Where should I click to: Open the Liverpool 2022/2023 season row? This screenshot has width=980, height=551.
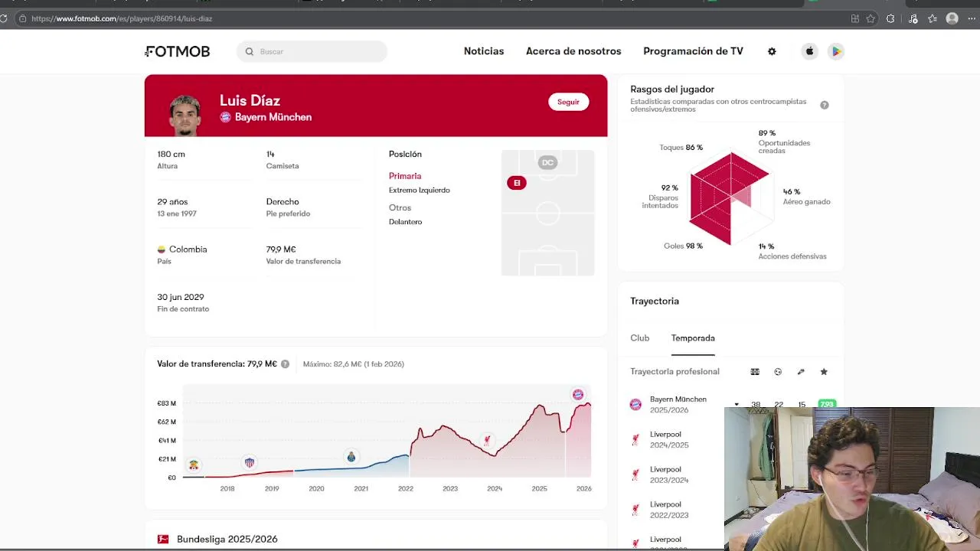(x=669, y=510)
